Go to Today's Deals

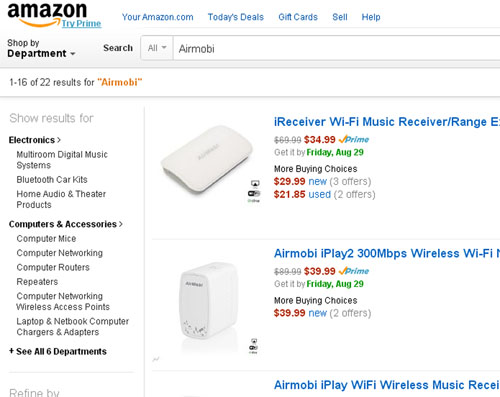(x=236, y=17)
